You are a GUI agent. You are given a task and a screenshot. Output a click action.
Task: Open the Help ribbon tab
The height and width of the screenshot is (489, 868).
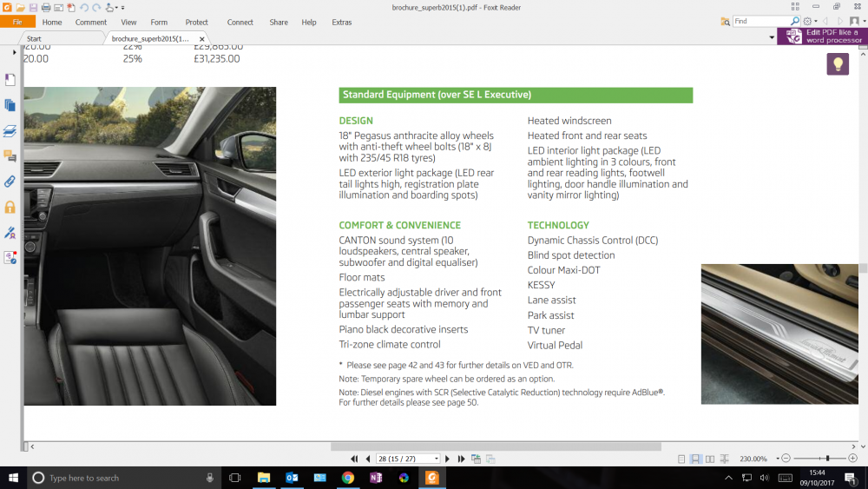[309, 23]
